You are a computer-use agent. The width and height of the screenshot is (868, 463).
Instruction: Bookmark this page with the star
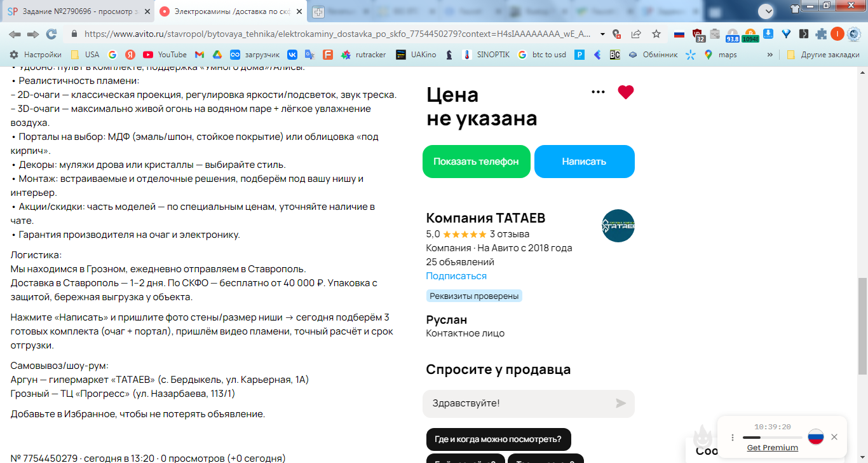click(x=656, y=34)
